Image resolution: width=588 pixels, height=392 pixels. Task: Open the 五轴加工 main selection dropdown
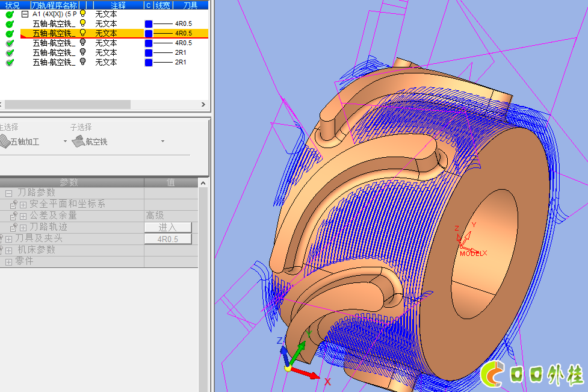pyautogui.click(x=65, y=142)
